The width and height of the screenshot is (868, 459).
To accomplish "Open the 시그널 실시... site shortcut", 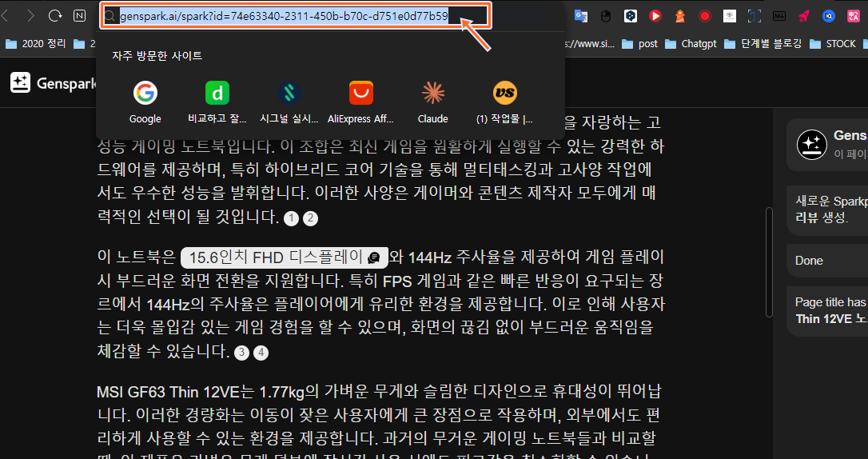I will coord(289,102).
